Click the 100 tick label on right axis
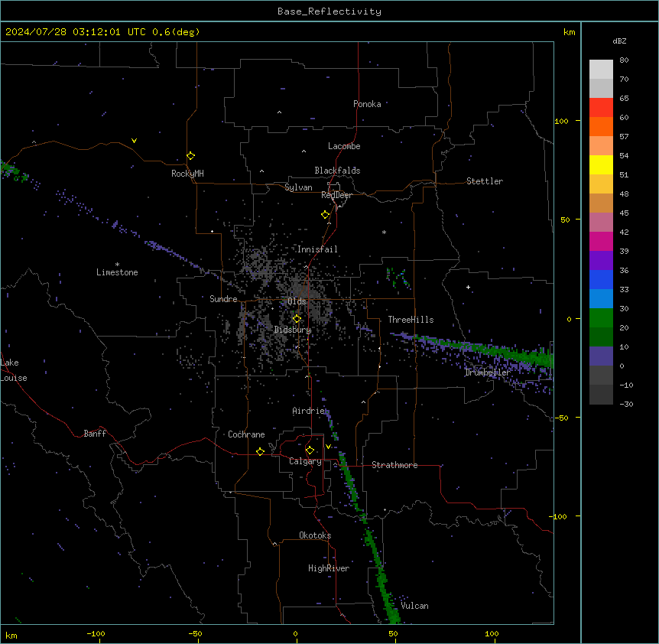 coord(561,121)
